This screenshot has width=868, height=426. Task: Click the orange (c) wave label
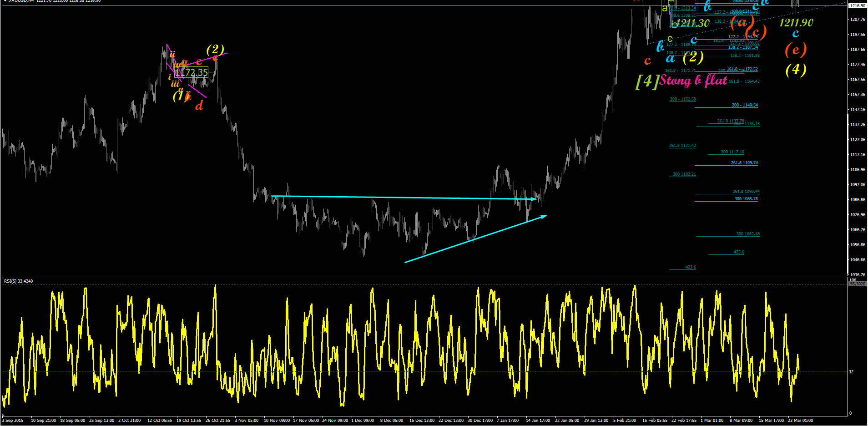coord(756,32)
